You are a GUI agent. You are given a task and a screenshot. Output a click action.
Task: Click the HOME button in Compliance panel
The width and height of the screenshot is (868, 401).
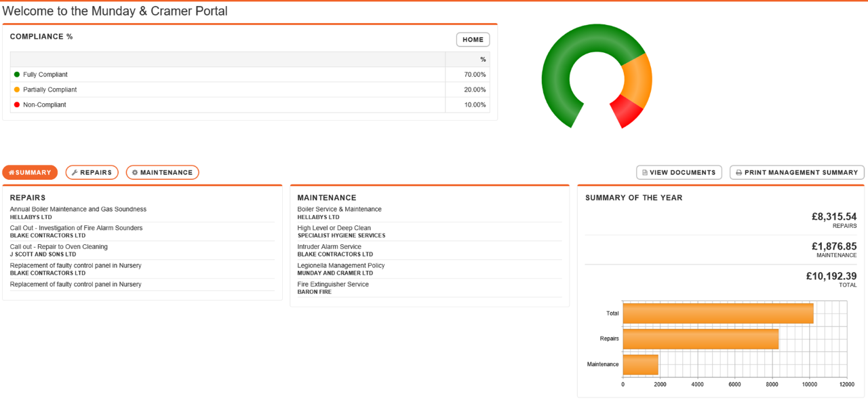pos(473,40)
